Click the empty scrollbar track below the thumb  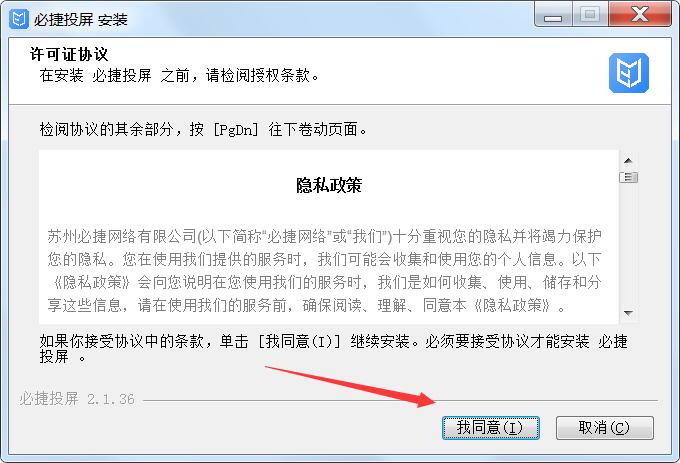(628, 244)
